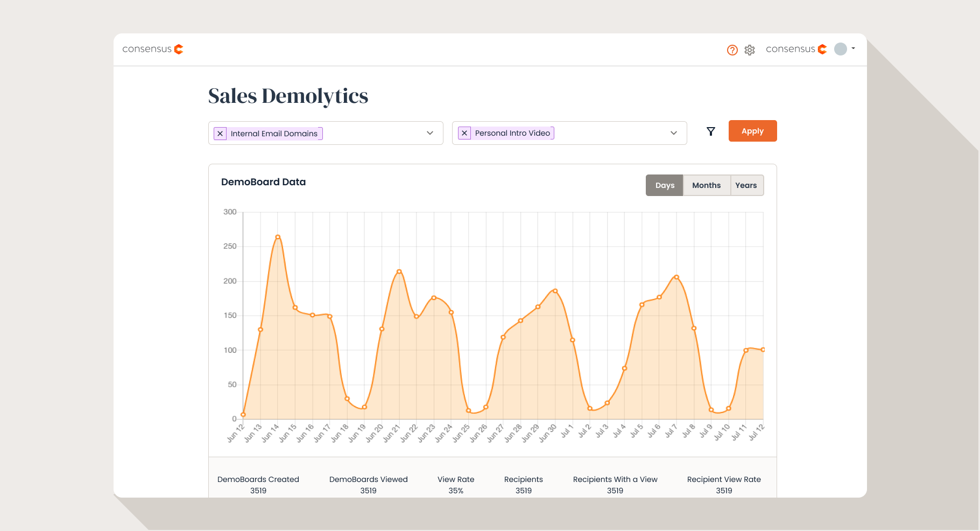Expand the Personal Intro Video dropdown
Screen dimensions: 980x531
click(674, 133)
